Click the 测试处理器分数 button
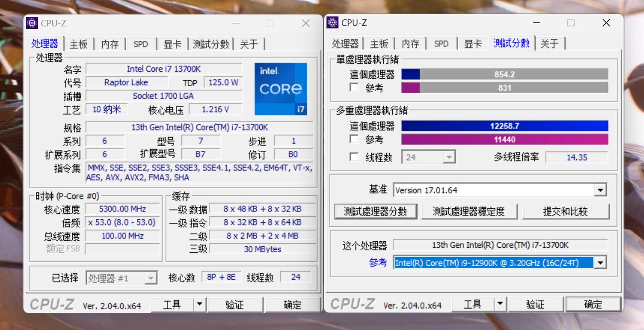Viewport: 644px width, 330px height. pyautogui.click(x=375, y=211)
